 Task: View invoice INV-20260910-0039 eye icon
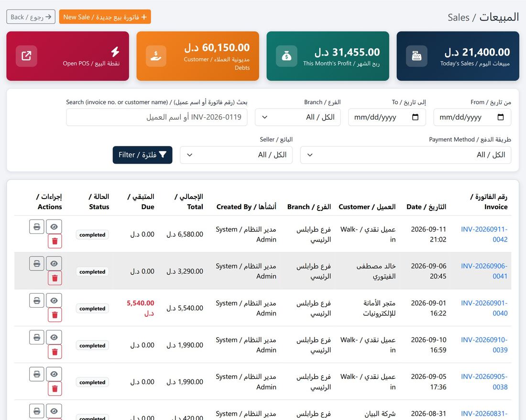(54, 337)
